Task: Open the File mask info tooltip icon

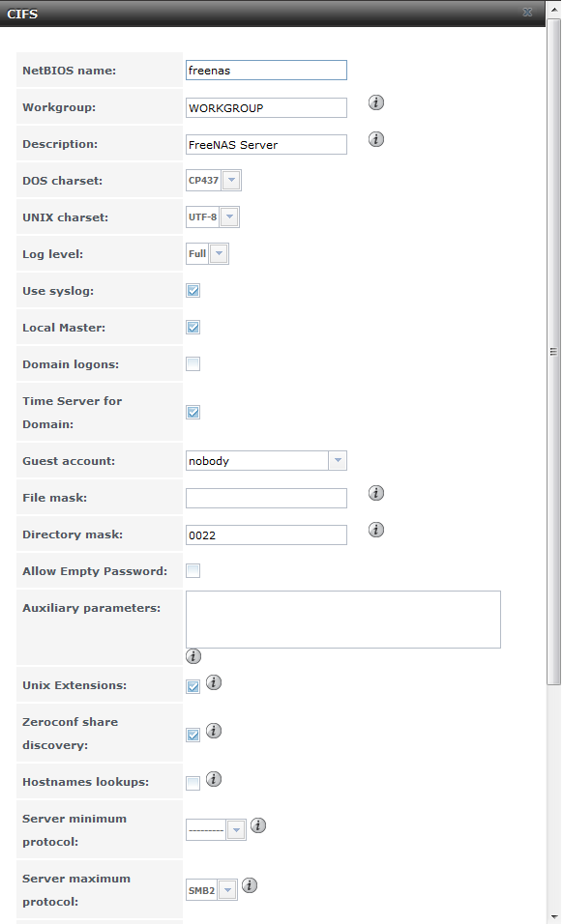Action: pos(376,493)
